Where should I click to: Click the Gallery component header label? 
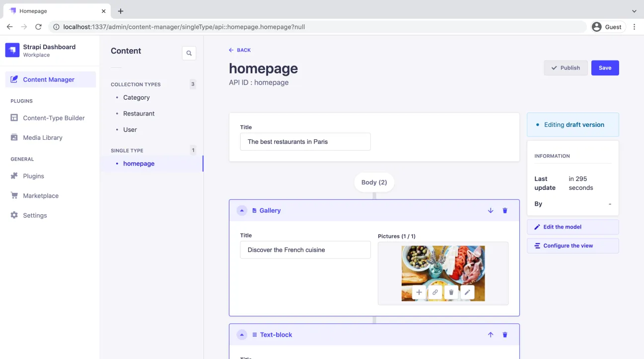(270, 211)
